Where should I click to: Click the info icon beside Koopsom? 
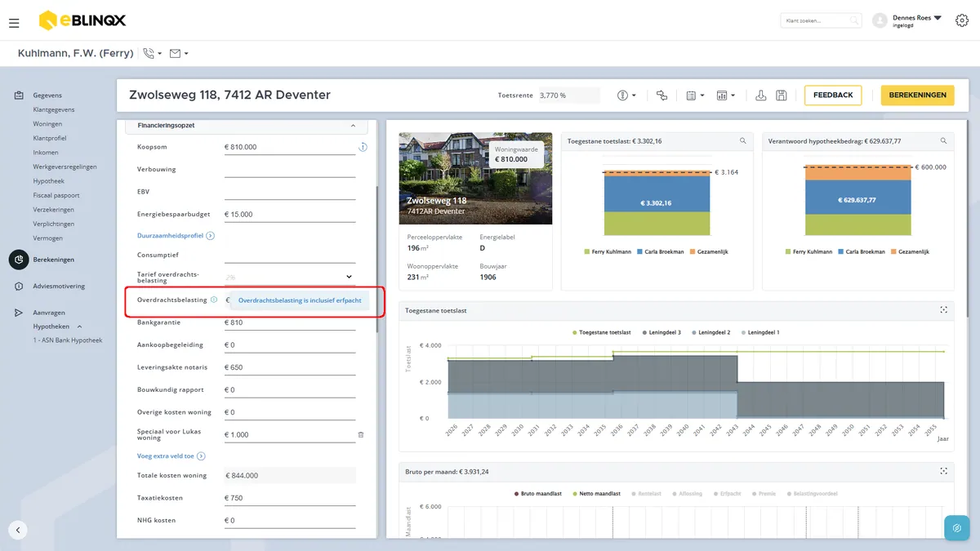pos(363,147)
